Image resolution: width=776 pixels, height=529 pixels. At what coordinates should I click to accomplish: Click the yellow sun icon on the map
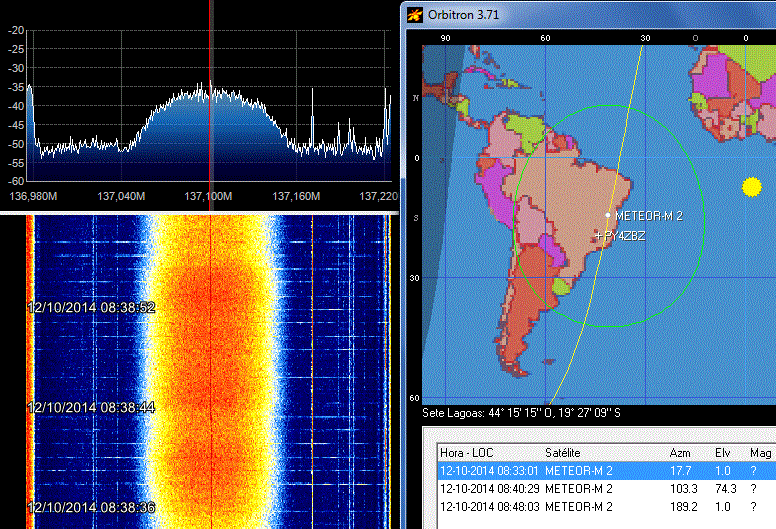pyautogui.click(x=752, y=187)
